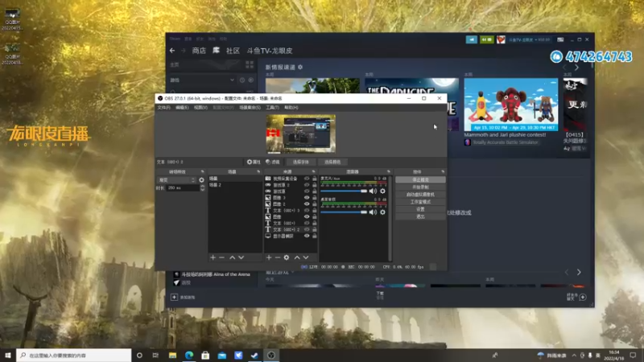The width and height of the screenshot is (644, 362).
Task: Remove the selected source with the minus icon
Action: coord(278,257)
